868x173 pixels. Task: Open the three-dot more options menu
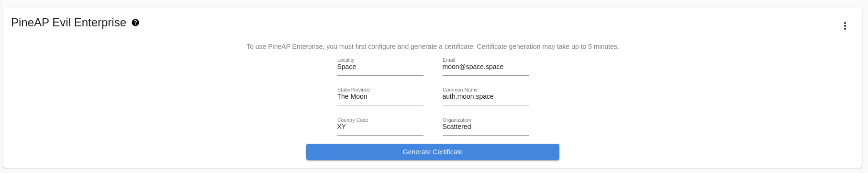[x=845, y=26]
